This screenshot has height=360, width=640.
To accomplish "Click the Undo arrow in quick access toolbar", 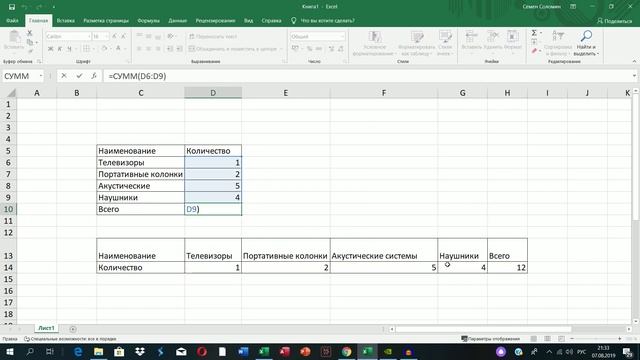I will pos(24,7).
